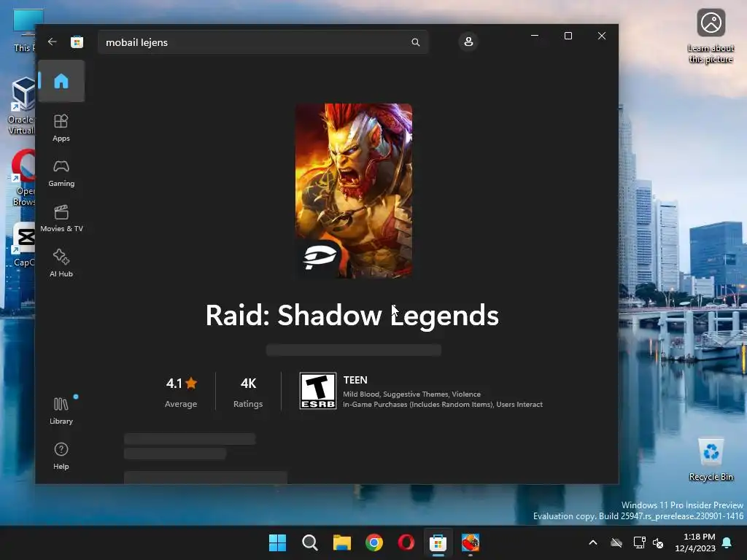The image size is (747, 560).
Task: Select the This PC desktop icon
Action: pos(24,29)
